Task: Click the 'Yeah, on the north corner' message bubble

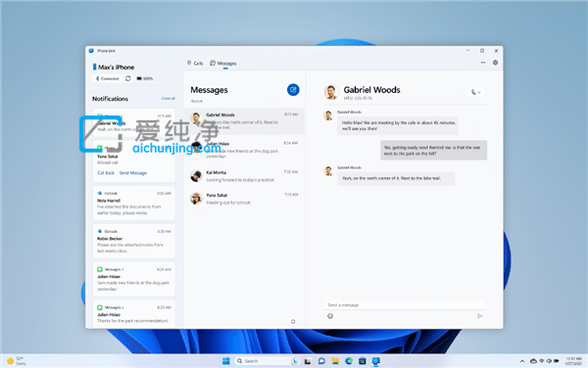Action: coord(396,178)
